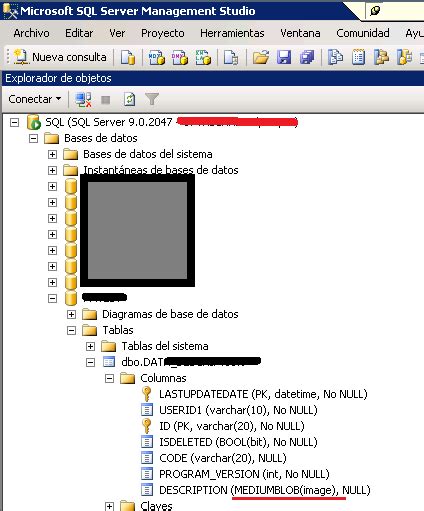Select the DESCRIPTION MEDIUMBLOB(image) column
This screenshot has height=511, width=424.
265,490
